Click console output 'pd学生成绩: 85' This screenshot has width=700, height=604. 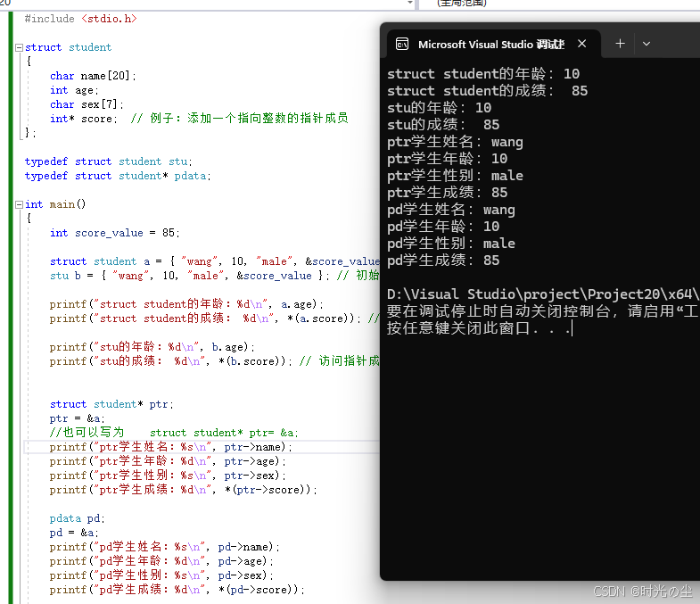click(x=443, y=261)
